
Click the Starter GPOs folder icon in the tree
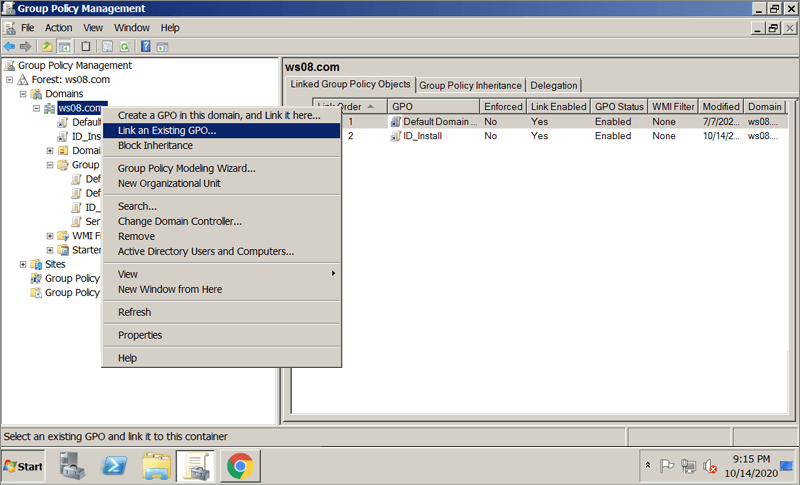pos(63,250)
